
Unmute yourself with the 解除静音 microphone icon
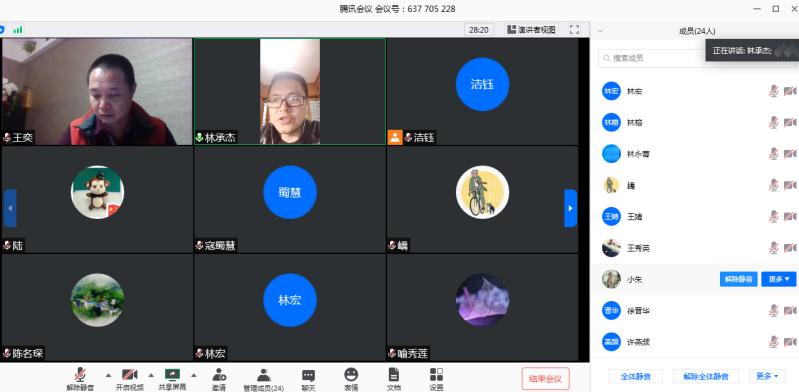80,374
